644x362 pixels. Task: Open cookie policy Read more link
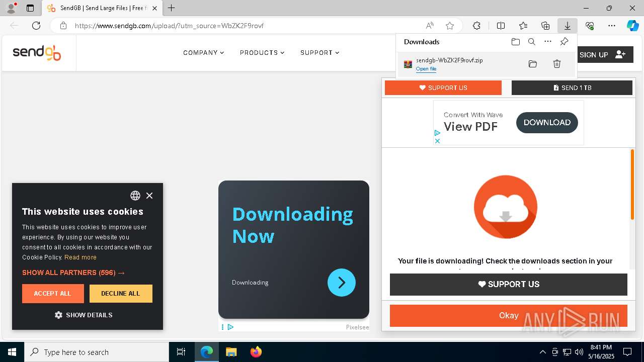(80, 257)
